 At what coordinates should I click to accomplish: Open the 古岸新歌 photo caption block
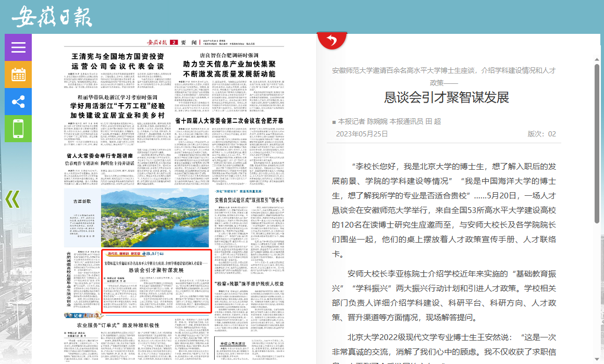[82, 218]
